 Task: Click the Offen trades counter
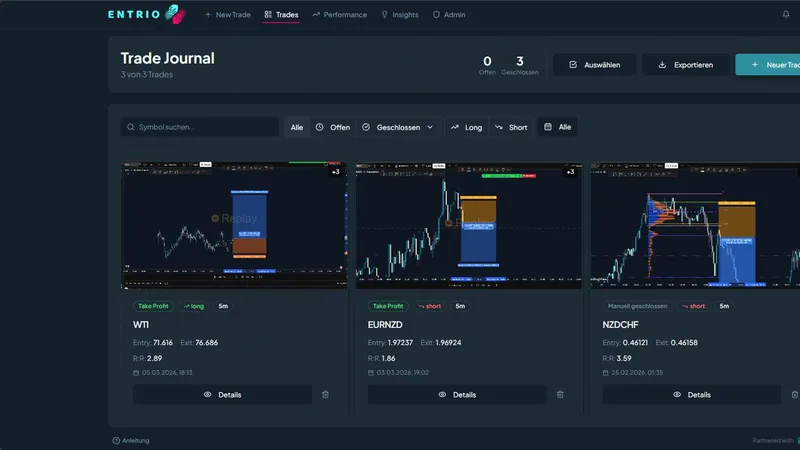click(487, 65)
